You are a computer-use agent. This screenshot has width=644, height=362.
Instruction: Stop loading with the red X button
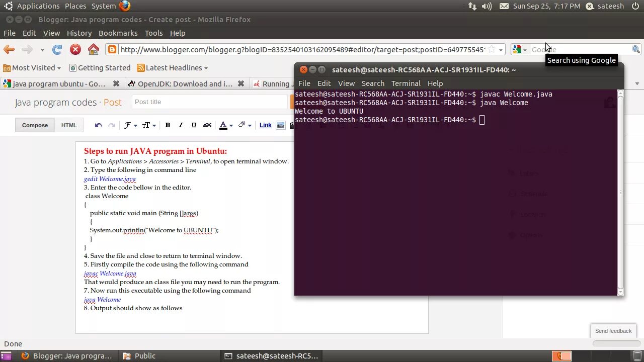[75, 49]
